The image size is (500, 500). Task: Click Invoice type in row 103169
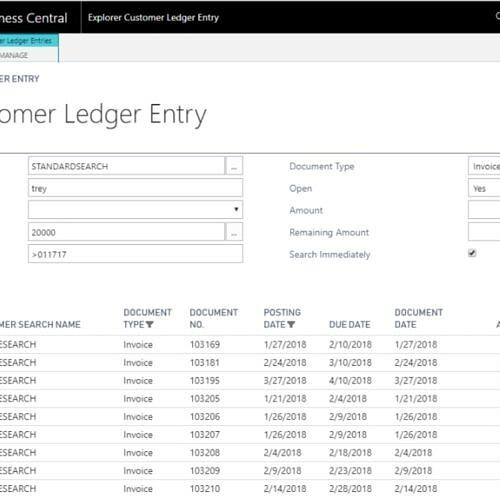point(138,344)
